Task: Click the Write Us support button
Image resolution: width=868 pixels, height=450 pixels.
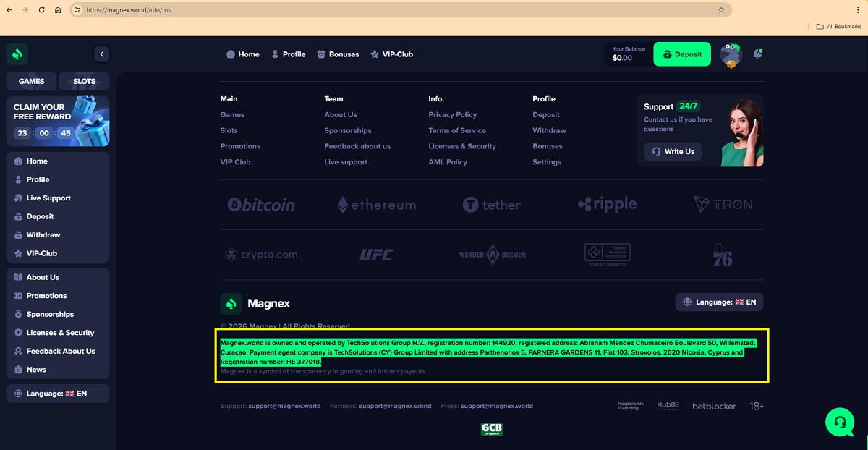Action: (x=673, y=151)
